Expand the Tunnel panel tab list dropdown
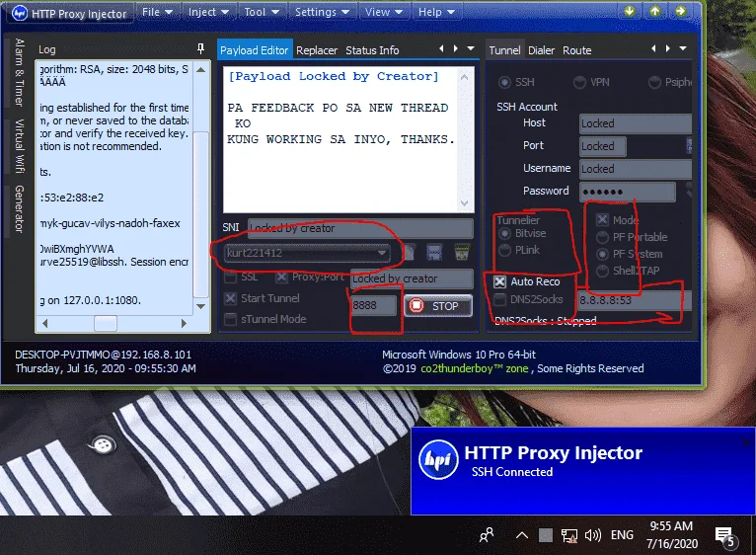This screenshot has width=756, height=555. (683, 48)
